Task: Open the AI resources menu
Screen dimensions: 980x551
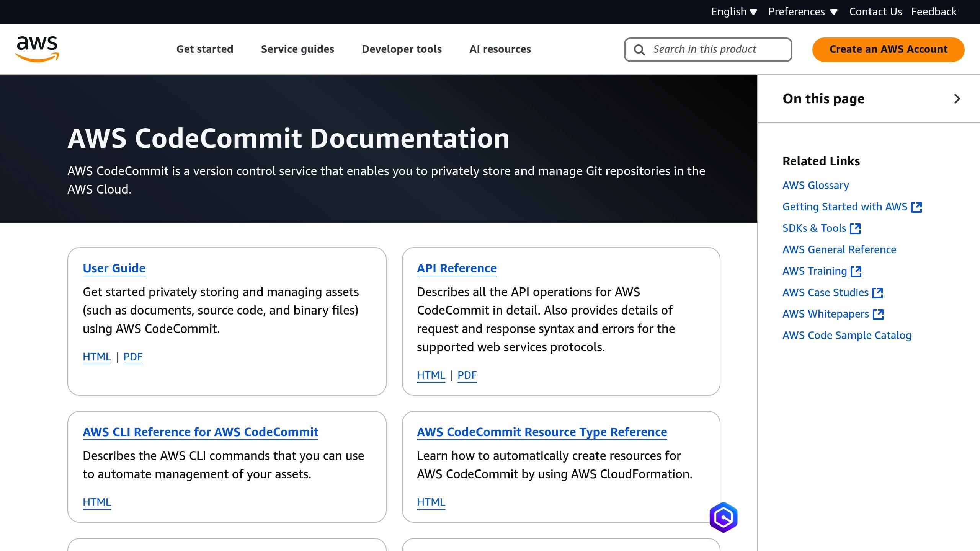Action: pyautogui.click(x=500, y=49)
